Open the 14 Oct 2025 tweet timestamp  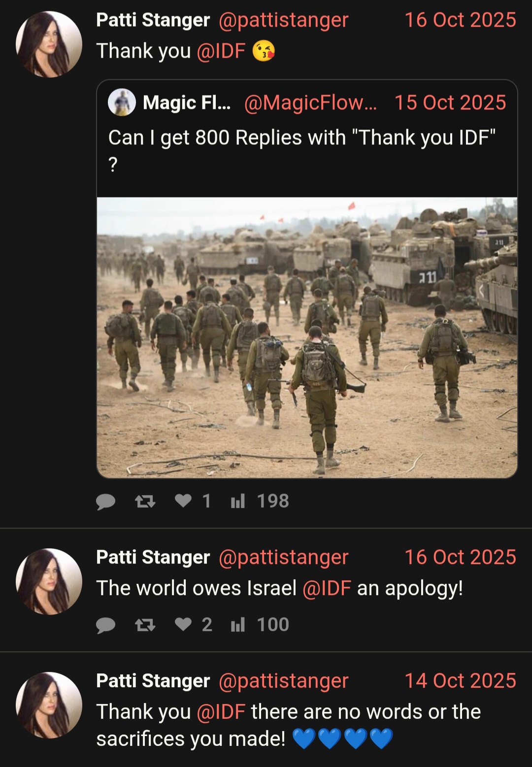460,681
